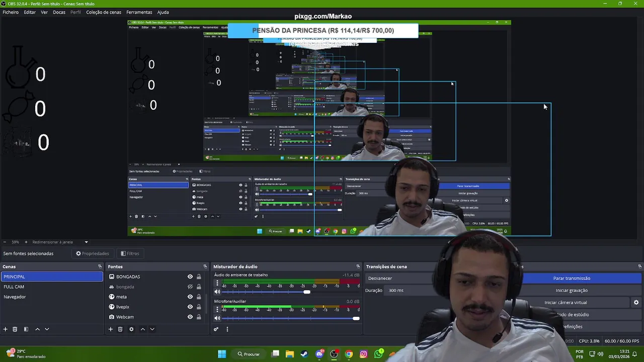Select the livepix source row
This screenshot has height=362, width=644.
point(155,307)
